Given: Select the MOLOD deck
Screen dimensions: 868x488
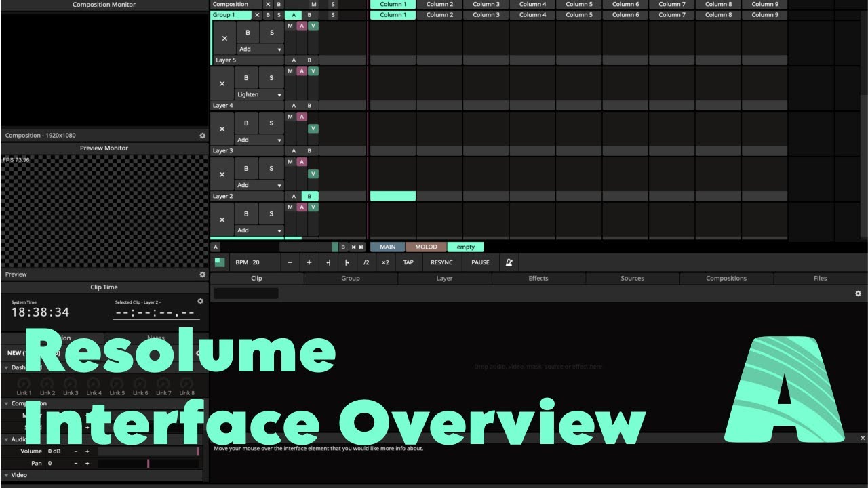Looking at the screenshot, I should click(x=427, y=247).
